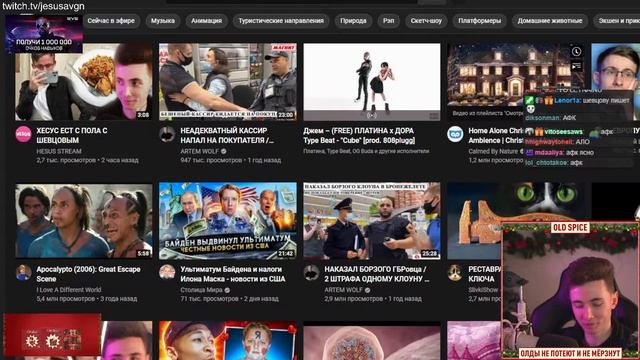Select the 'Анимация' filter chip
640x360 pixels.
[x=207, y=21]
